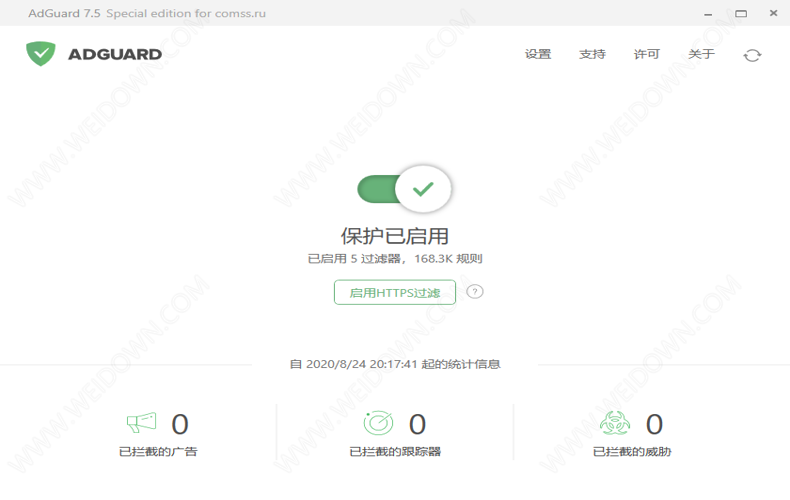
Task: Toggle the protection switch off
Action: (x=404, y=189)
